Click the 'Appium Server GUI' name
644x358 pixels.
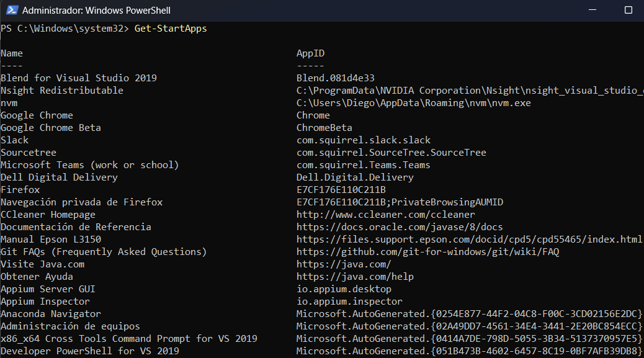(x=48, y=289)
